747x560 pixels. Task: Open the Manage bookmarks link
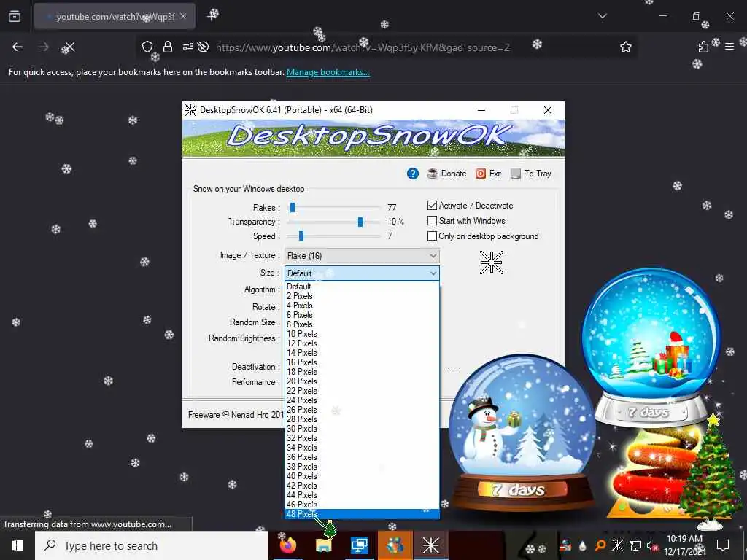click(328, 72)
